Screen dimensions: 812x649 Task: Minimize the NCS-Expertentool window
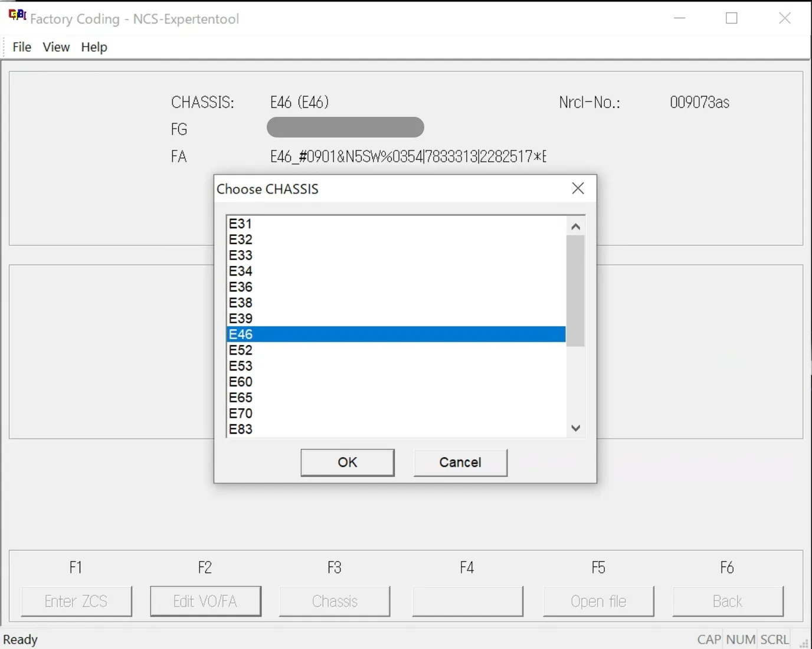pyautogui.click(x=680, y=18)
